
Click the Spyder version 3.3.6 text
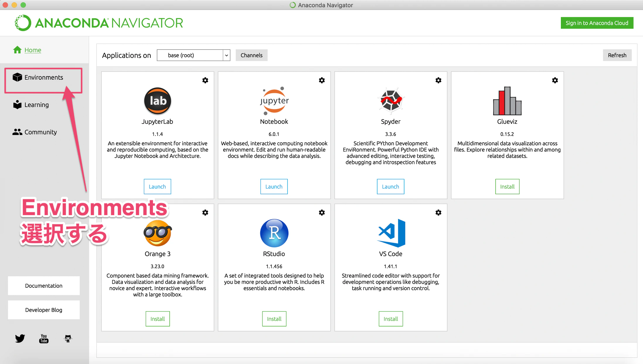point(391,134)
